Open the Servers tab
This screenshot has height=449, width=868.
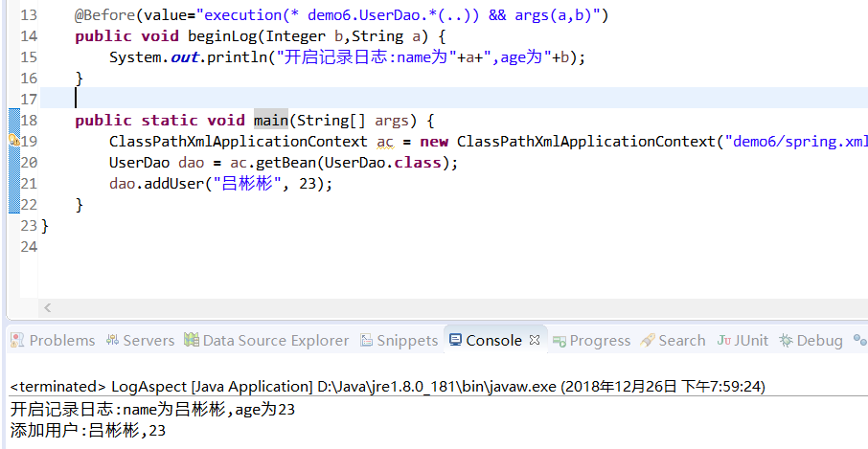[140, 341]
